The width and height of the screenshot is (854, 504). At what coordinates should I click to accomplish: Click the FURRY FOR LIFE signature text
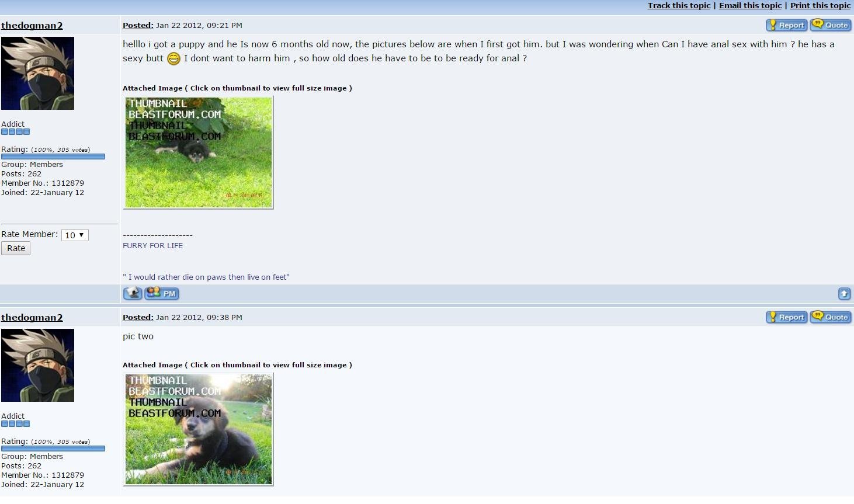[x=152, y=245]
